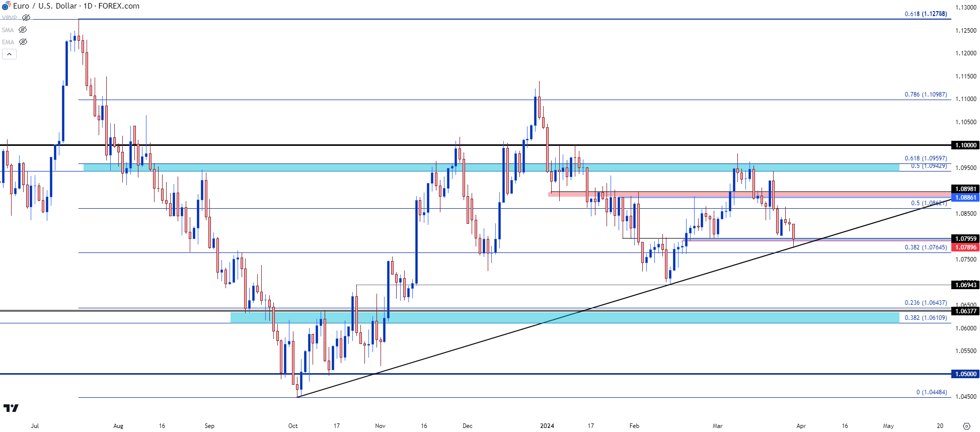Viewport: 980px width, 432px height.
Task: Select the 1.06943 price label
Action: 965,285
